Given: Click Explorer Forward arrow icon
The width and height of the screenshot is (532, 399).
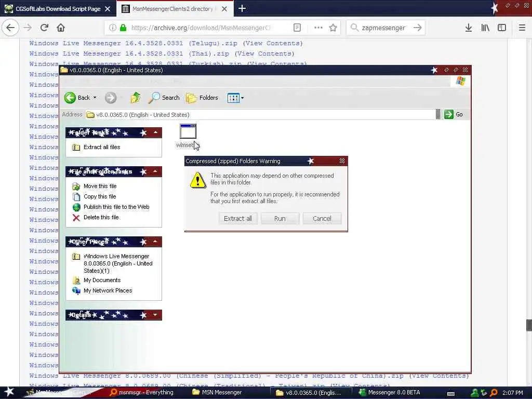Looking at the screenshot, I should click(x=110, y=98).
